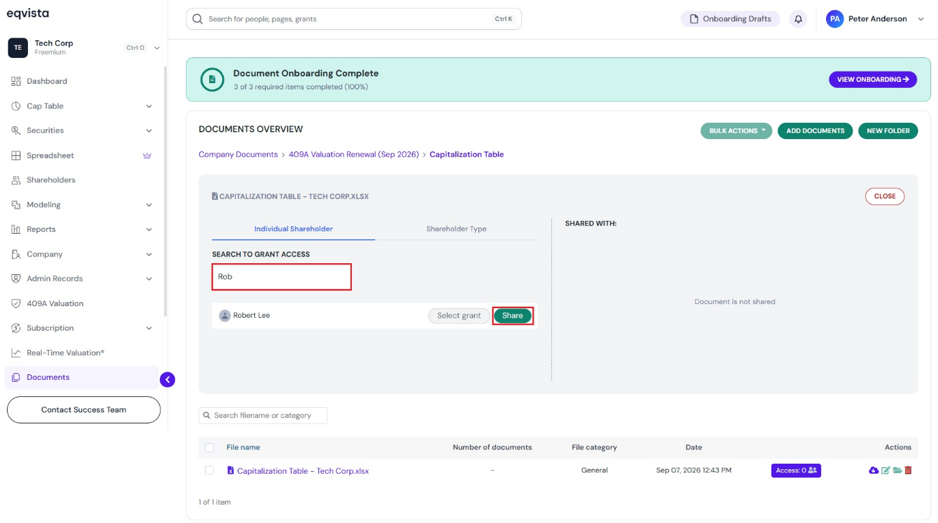Select the Individual Shareholder tab
938x523 pixels.
coord(293,229)
